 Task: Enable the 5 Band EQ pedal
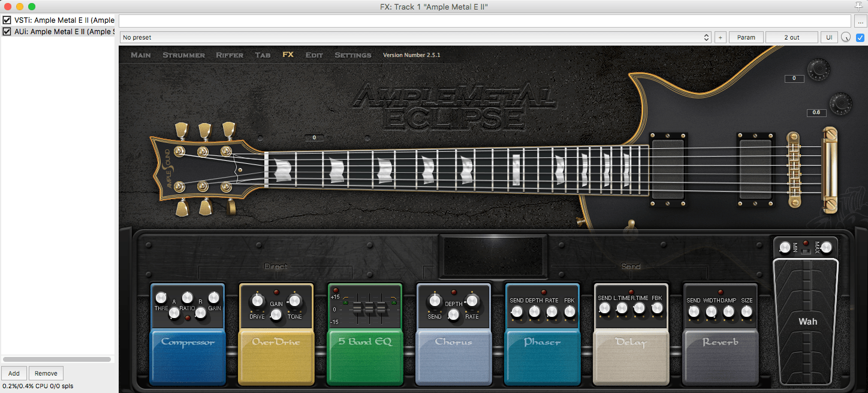click(364, 358)
